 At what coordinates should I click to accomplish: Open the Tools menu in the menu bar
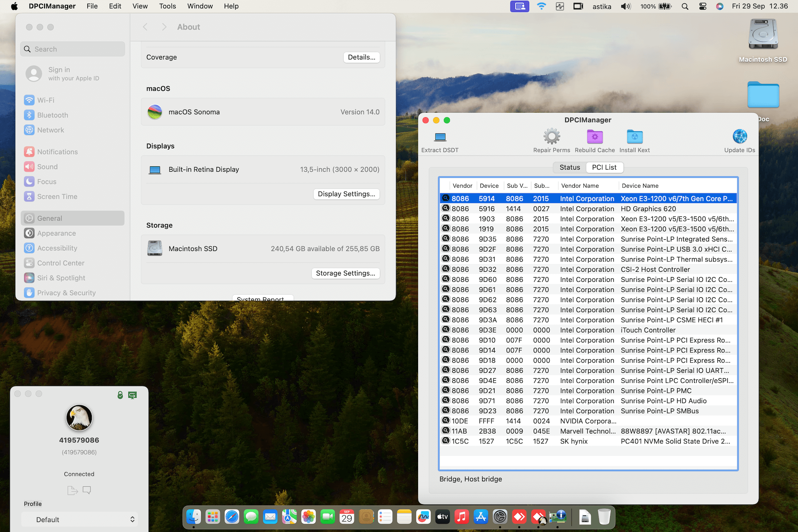coord(167,6)
